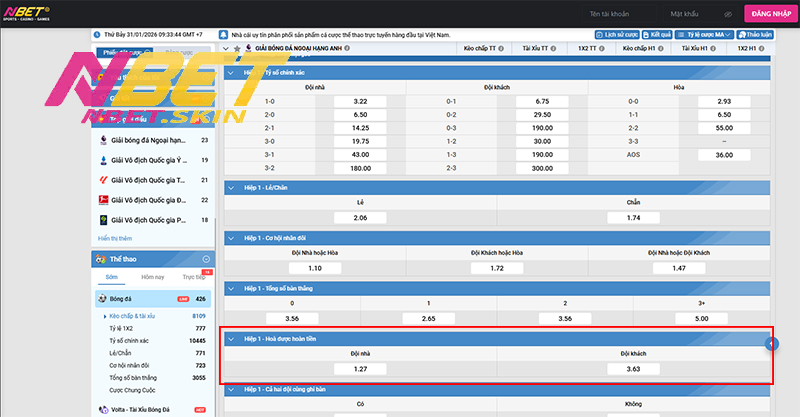This screenshot has height=417, width=800.
Task: Open the Kết quả results page
Action: 657,33
